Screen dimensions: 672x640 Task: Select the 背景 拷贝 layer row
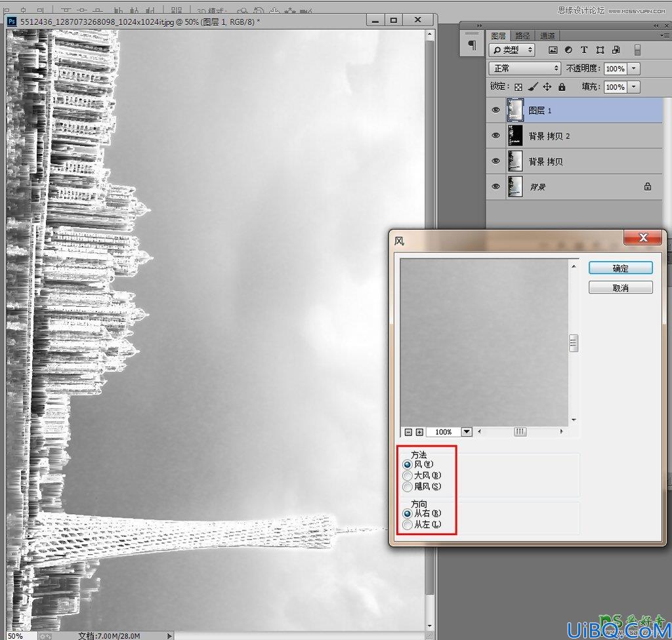(x=574, y=161)
